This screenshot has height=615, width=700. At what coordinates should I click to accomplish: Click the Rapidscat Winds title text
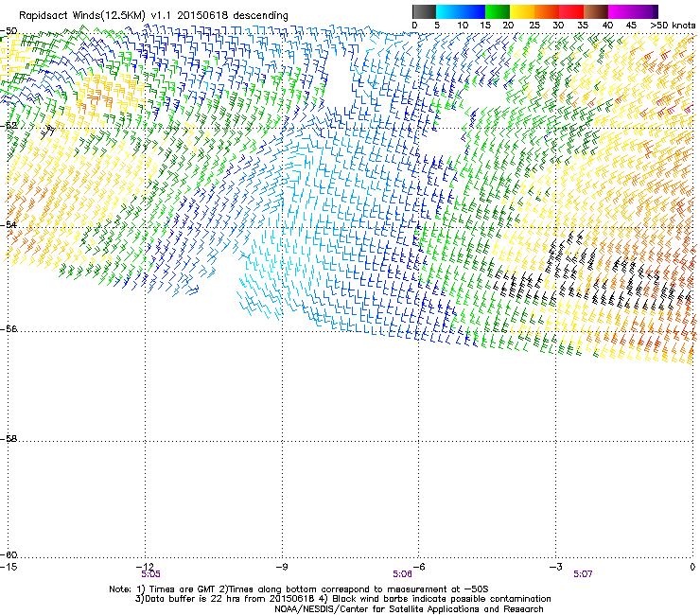click(153, 16)
